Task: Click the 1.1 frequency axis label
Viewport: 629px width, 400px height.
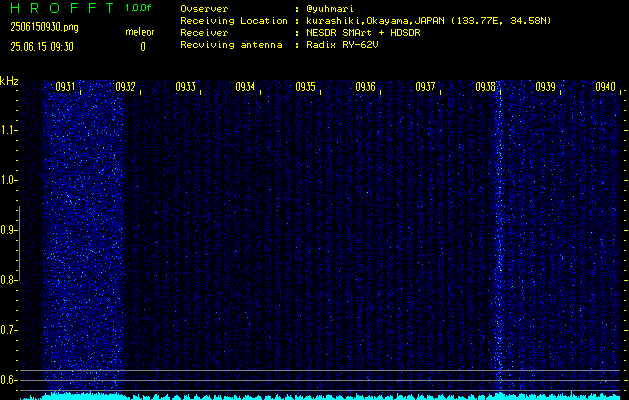Action: pos(7,130)
